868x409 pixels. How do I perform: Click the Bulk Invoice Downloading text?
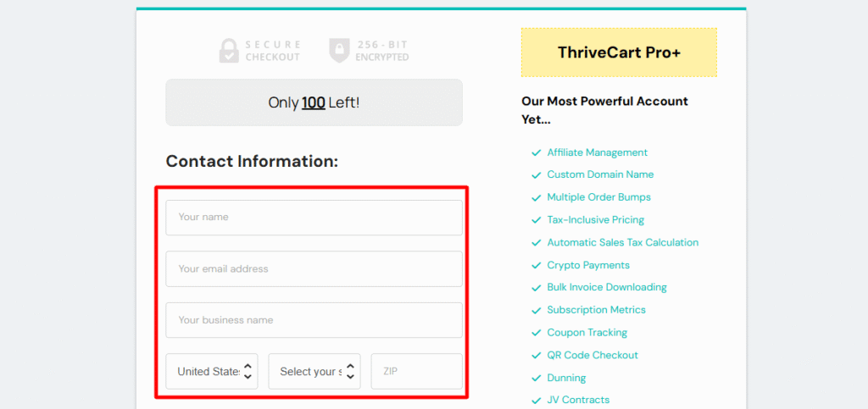(x=607, y=287)
